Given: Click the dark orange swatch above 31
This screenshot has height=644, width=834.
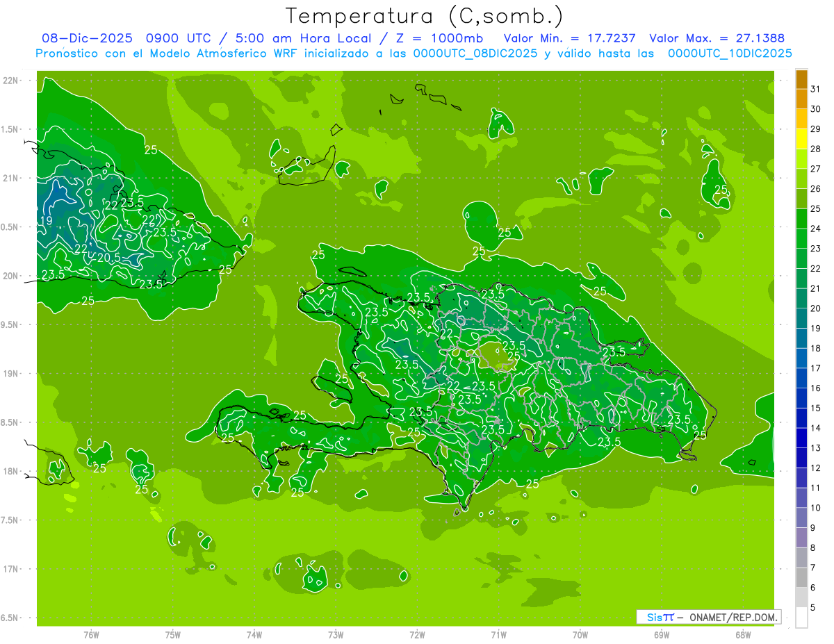Looking at the screenshot, I should [x=801, y=79].
